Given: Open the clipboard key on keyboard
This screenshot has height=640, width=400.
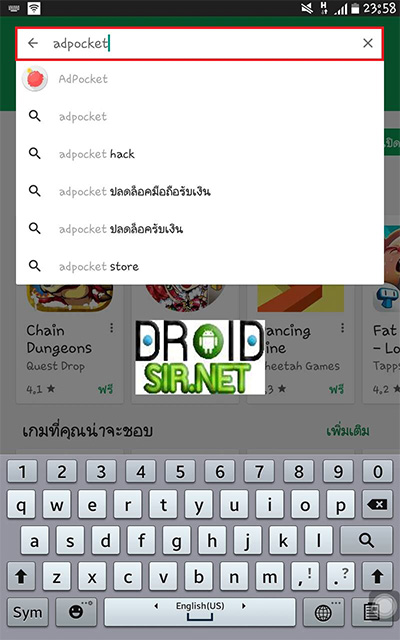Looking at the screenshot, I should (372, 612).
